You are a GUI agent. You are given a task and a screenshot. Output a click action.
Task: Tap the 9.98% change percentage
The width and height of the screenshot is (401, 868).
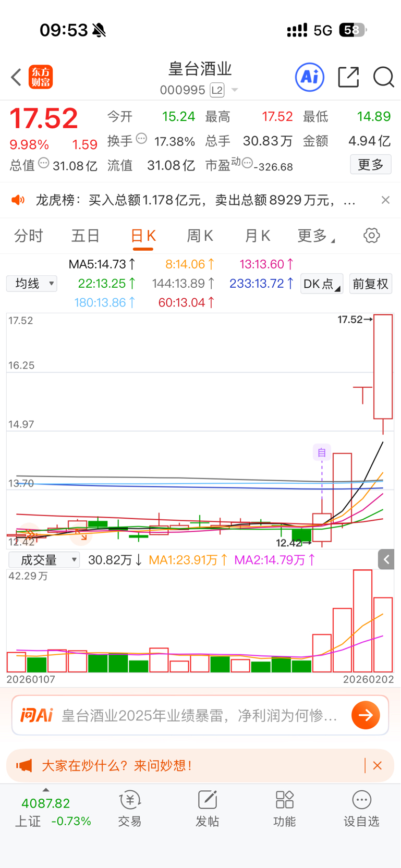[x=29, y=144]
